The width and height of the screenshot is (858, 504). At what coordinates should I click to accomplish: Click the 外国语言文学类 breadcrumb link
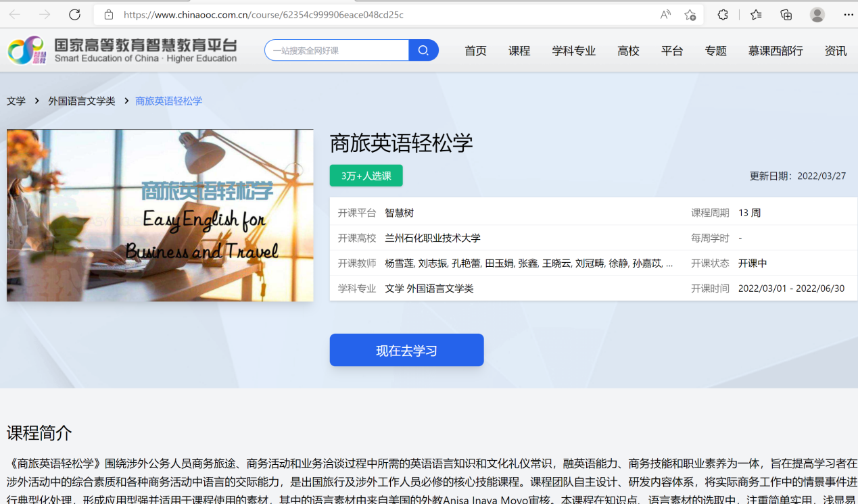tap(81, 101)
